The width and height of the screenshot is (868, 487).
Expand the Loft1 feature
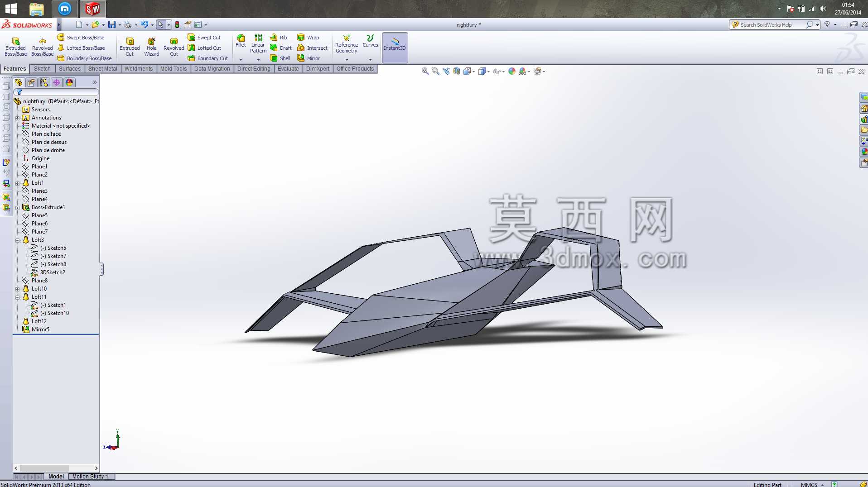[18, 183]
